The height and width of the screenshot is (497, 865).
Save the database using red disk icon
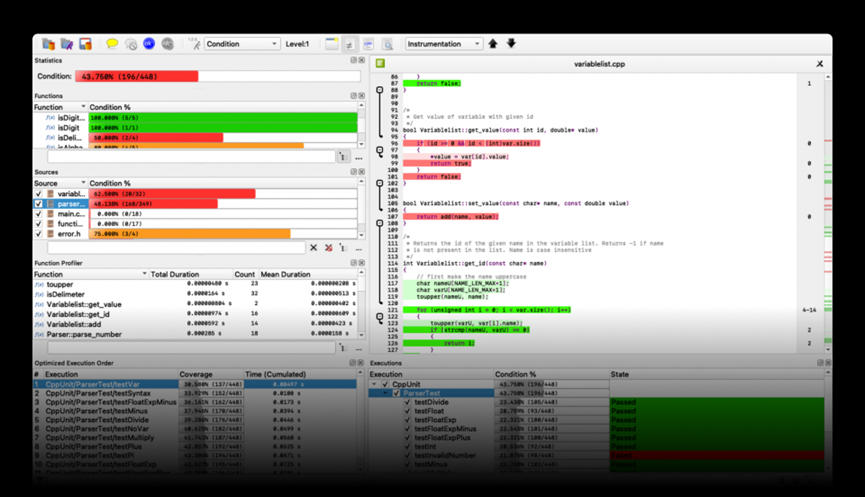[x=85, y=44]
